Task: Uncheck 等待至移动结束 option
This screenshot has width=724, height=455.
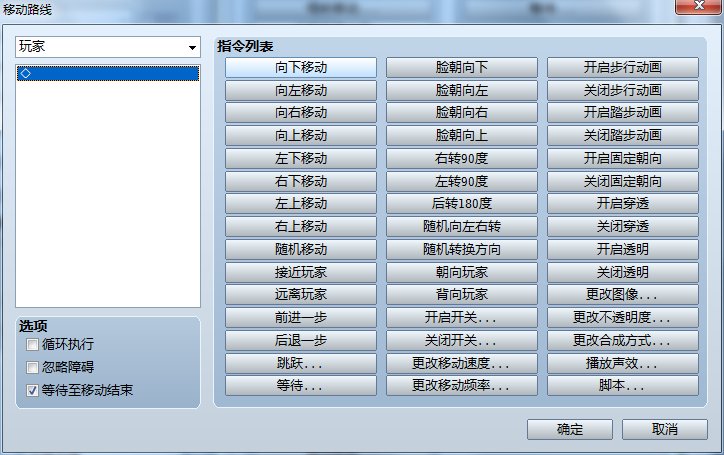Action: click(32, 390)
